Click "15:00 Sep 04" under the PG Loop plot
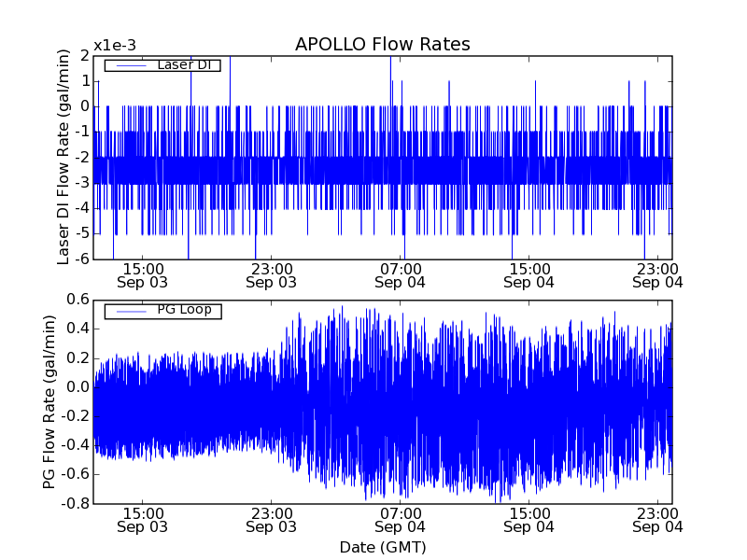This screenshot has height=560, width=747. point(529,521)
